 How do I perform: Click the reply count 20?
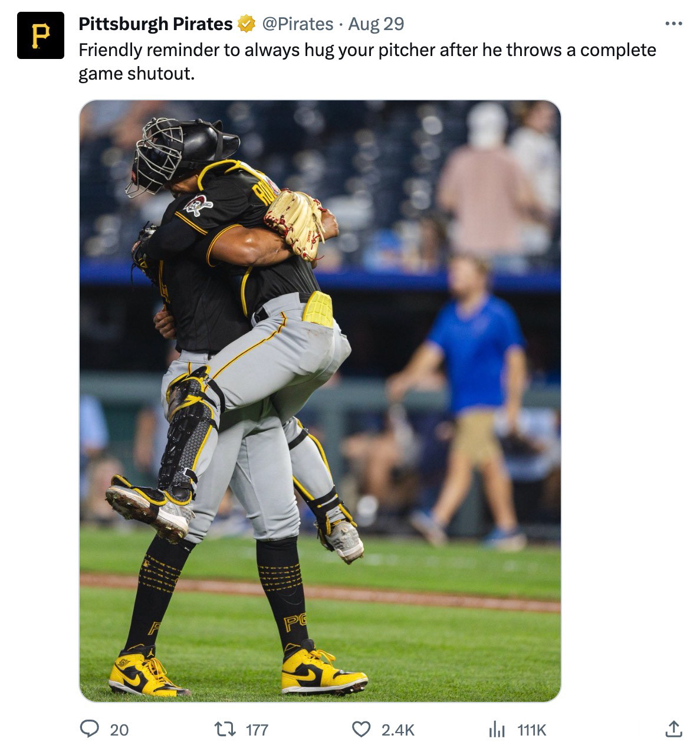pyautogui.click(x=119, y=730)
